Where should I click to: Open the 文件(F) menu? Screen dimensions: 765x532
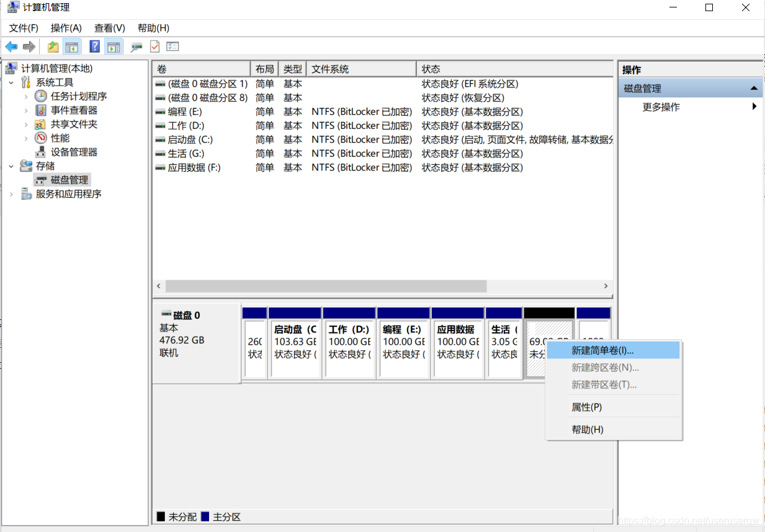[24, 28]
